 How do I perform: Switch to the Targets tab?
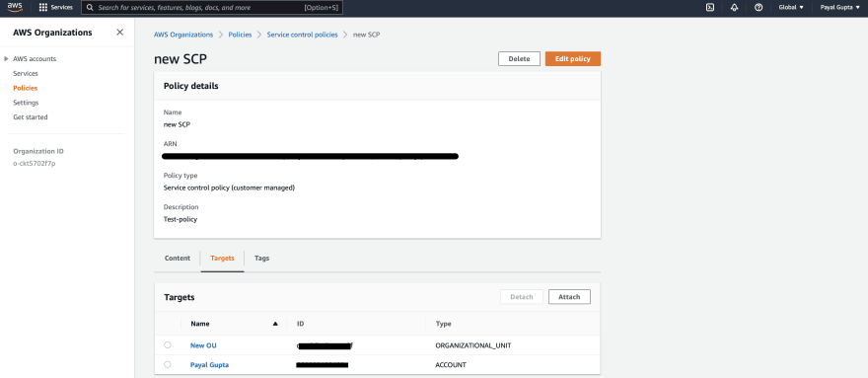pos(222,259)
